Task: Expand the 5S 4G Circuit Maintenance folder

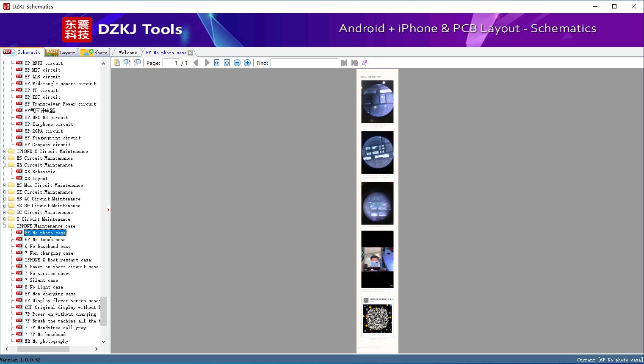Action: (5, 199)
